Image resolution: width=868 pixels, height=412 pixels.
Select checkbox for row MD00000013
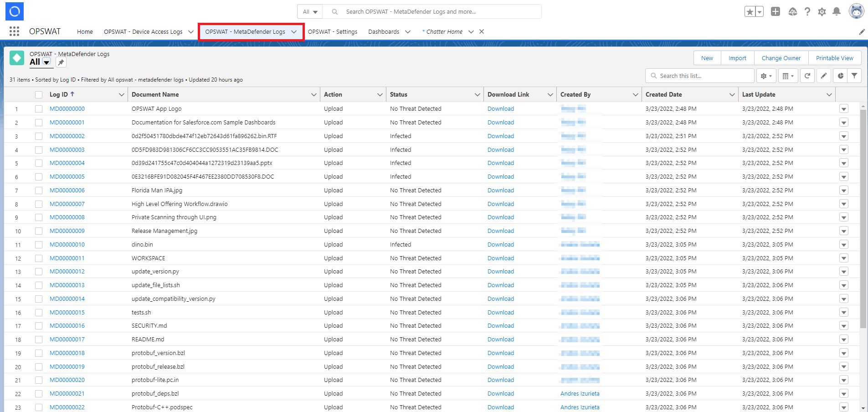[39, 285]
